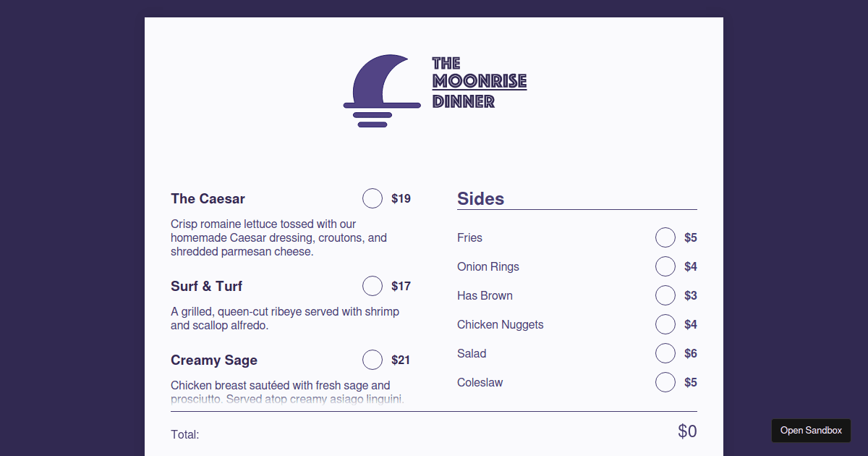Click the Surf & Turf heading

[x=206, y=287]
